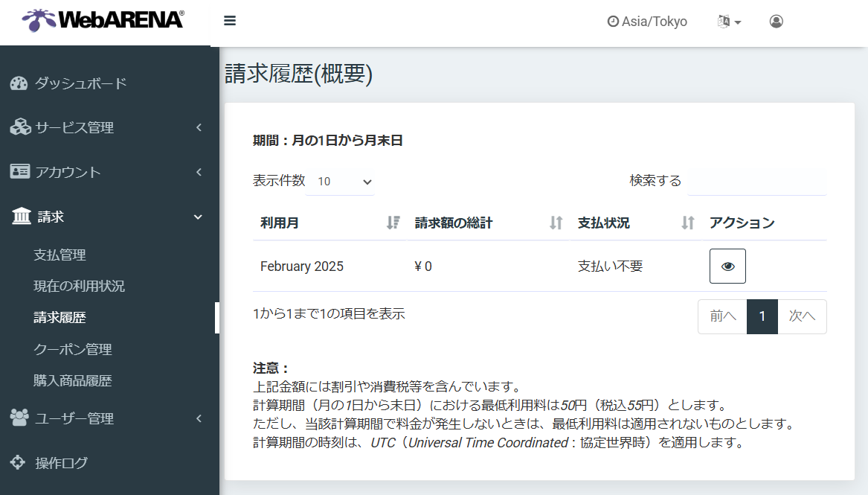The image size is (868, 495).
Task: Open the language selector dropdown
Action: tap(729, 22)
